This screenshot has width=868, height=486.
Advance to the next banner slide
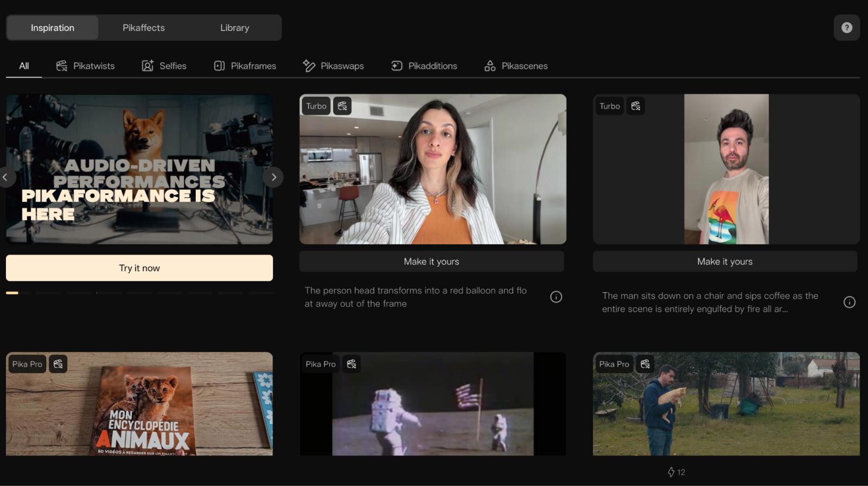click(273, 177)
